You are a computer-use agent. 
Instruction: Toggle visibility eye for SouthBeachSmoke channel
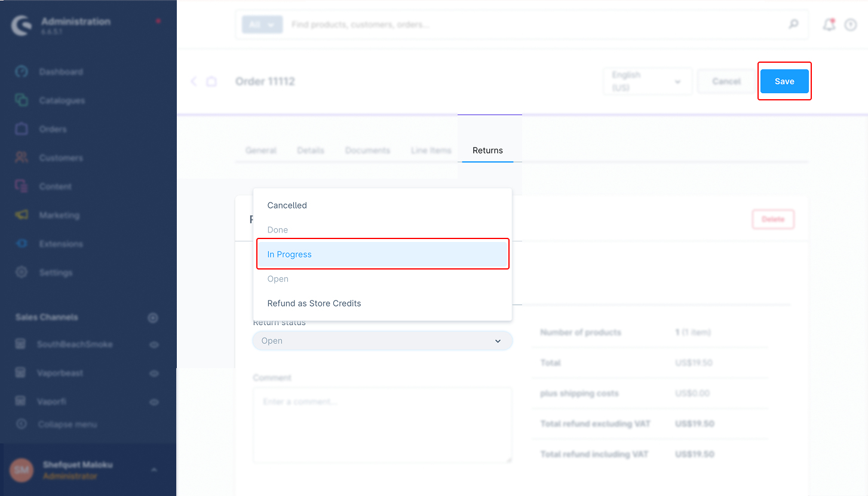(x=154, y=345)
